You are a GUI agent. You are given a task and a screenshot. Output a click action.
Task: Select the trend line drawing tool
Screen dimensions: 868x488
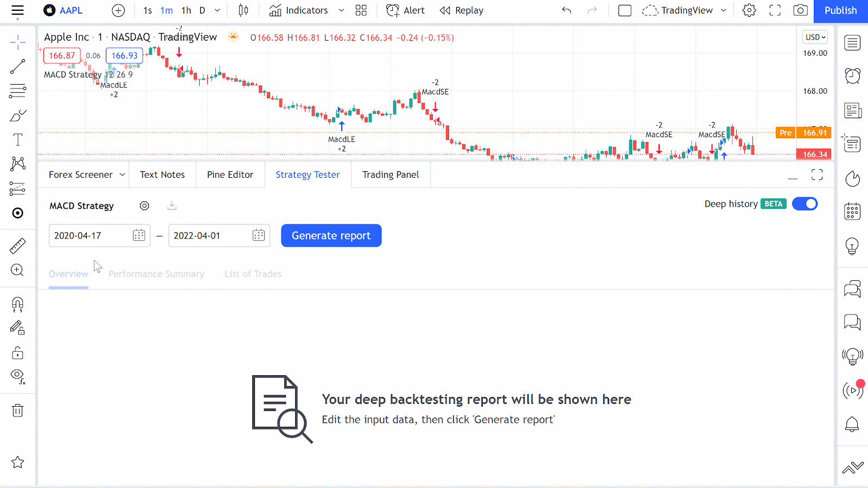point(17,67)
